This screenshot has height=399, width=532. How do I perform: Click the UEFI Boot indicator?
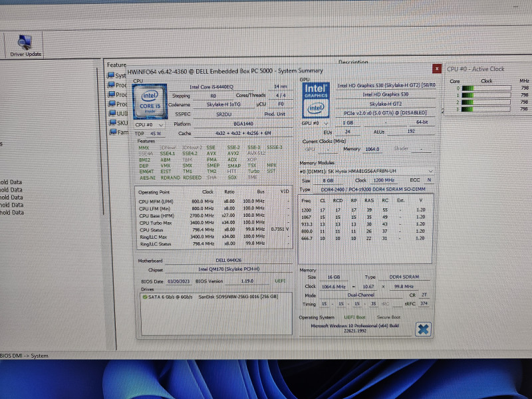(x=354, y=318)
